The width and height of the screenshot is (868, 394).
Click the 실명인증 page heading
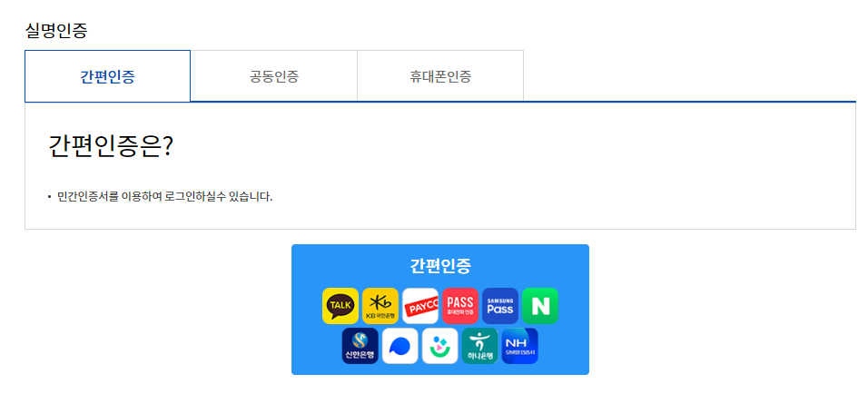click(x=56, y=31)
